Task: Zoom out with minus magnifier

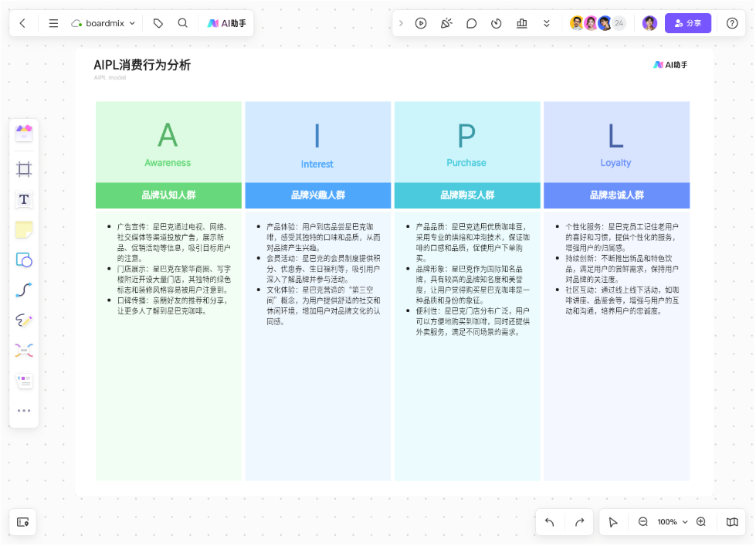Action: coord(643,522)
